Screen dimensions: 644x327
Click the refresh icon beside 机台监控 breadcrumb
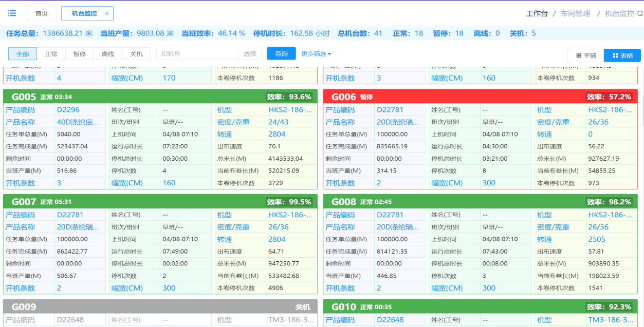639,14
